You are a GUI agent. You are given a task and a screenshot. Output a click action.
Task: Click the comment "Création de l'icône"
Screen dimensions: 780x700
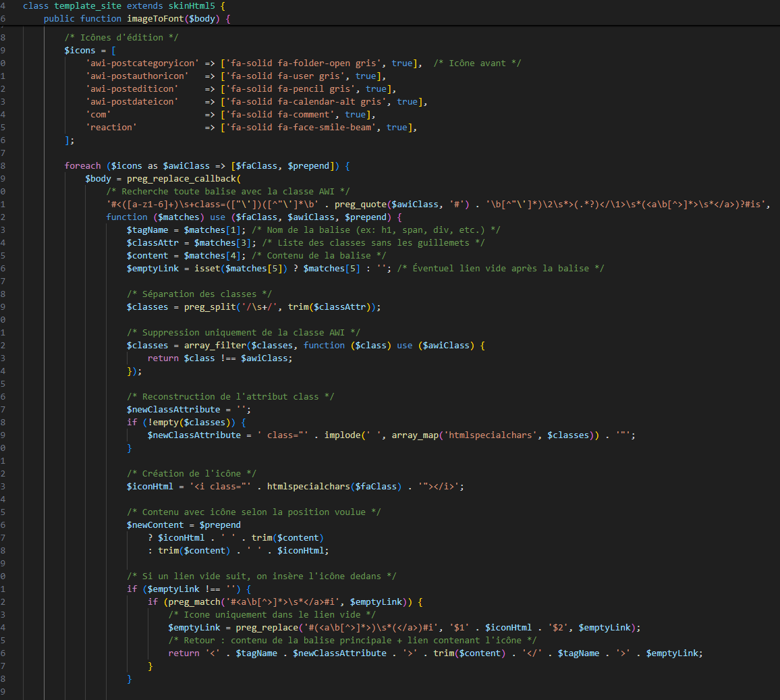(x=192, y=474)
